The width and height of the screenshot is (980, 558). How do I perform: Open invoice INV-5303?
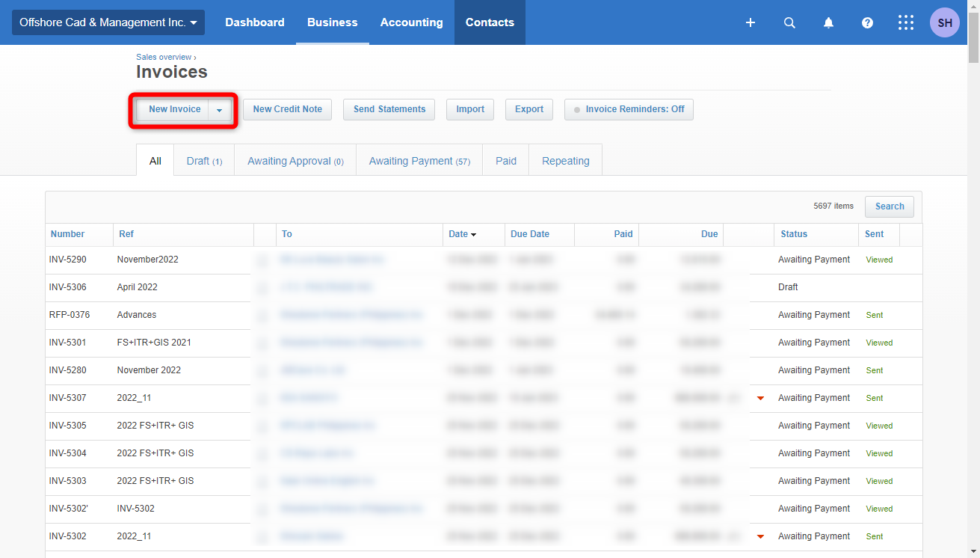[67, 481]
